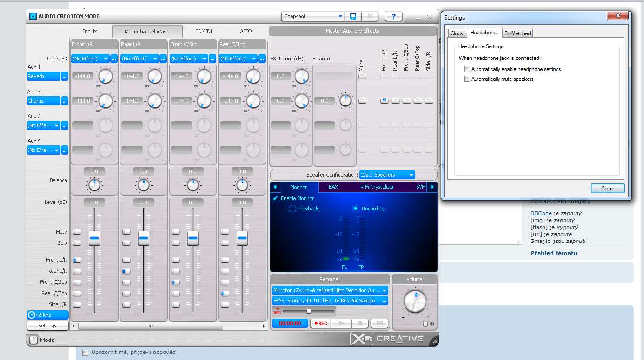Click the Rear C/Top level fader
The width and height of the screenshot is (644, 360).
(x=242, y=238)
